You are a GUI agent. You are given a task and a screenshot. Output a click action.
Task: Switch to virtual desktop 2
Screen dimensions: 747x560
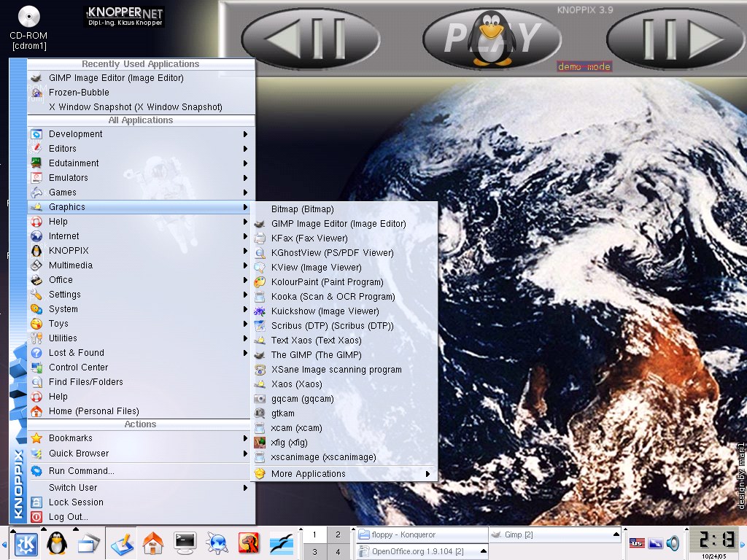338,534
